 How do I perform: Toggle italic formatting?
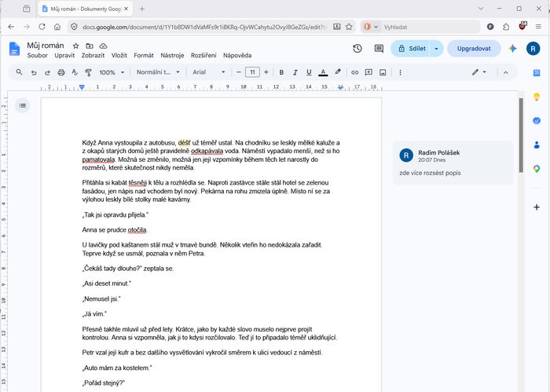[x=295, y=72]
